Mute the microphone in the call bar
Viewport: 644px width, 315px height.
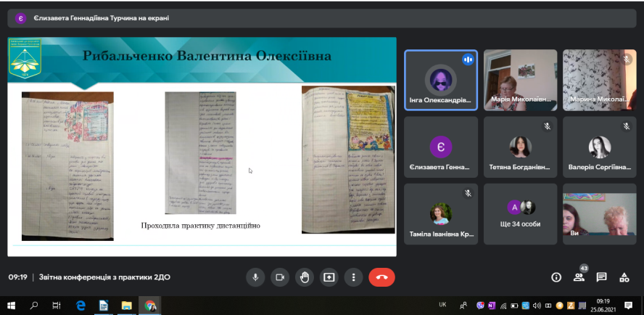255,277
